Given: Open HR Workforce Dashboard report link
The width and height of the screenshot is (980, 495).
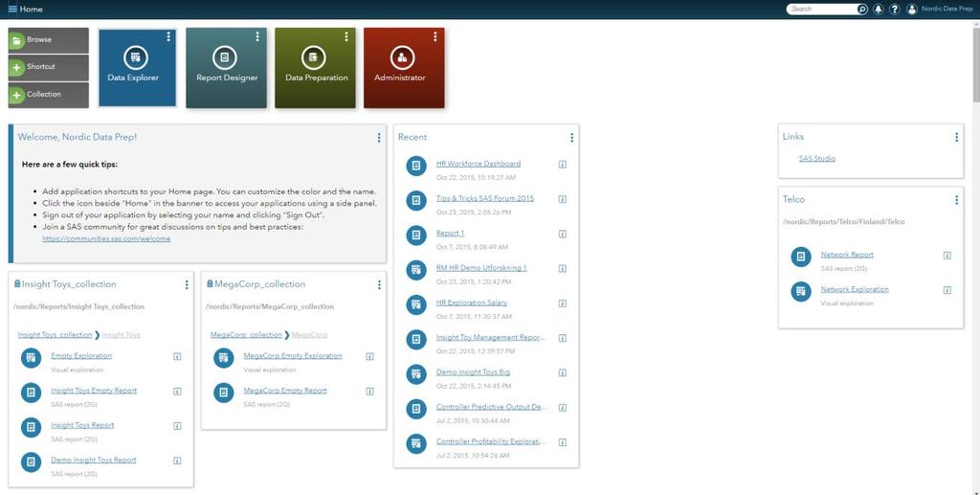Looking at the screenshot, I should [x=479, y=164].
